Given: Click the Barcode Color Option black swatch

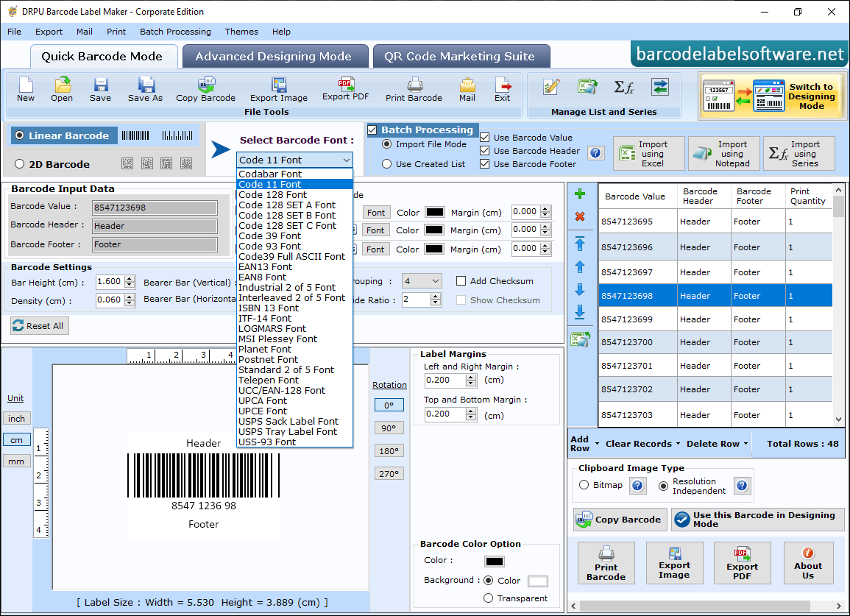Looking at the screenshot, I should pos(495,562).
